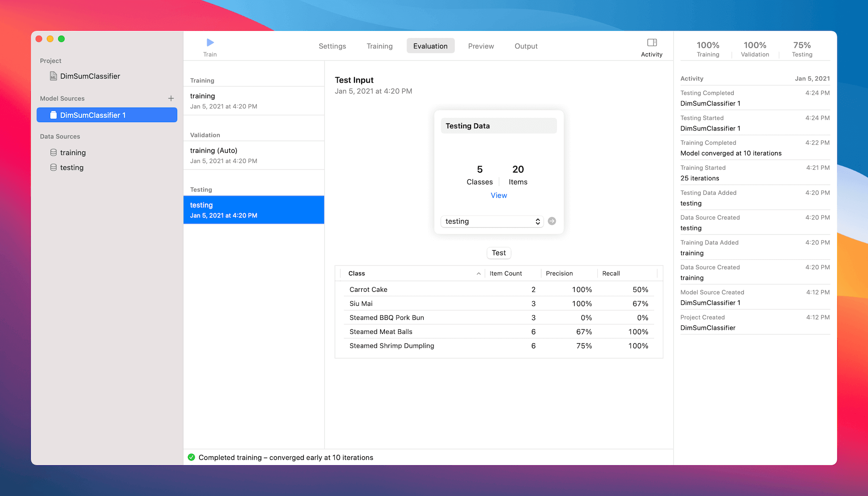Click the DimSumClassifier 1 model source icon
The image size is (868, 496).
[53, 115]
